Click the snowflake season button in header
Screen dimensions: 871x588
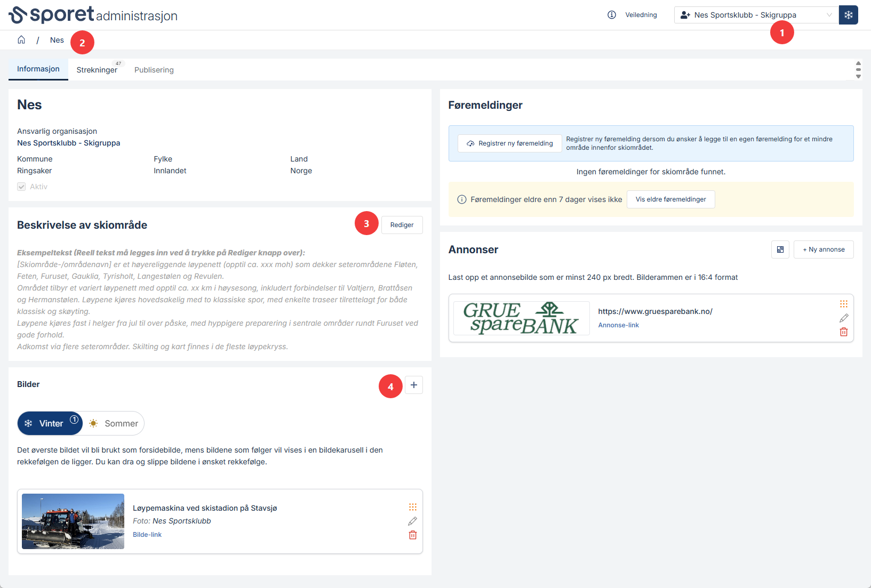tap(848, 15)
